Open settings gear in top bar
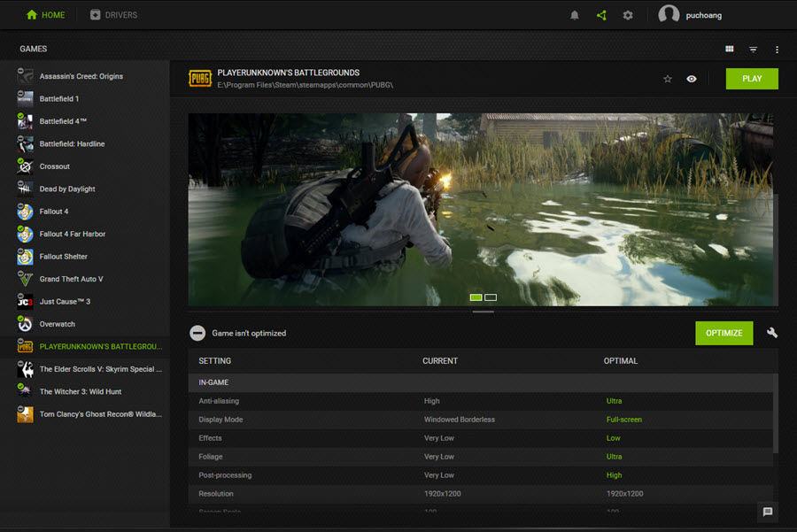 coord(628,15)
